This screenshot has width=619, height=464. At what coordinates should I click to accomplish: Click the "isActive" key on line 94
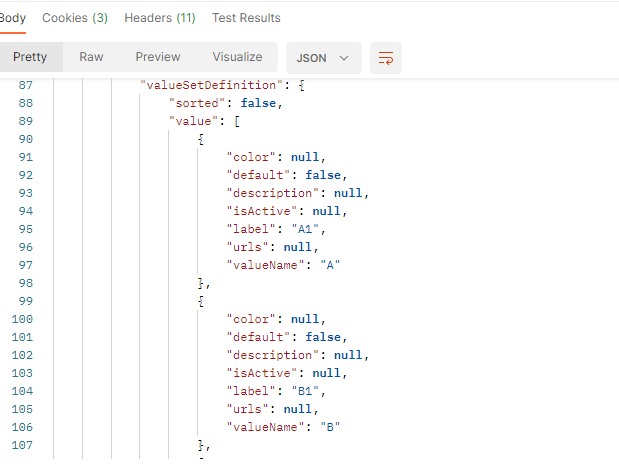(x=262, y=211)
